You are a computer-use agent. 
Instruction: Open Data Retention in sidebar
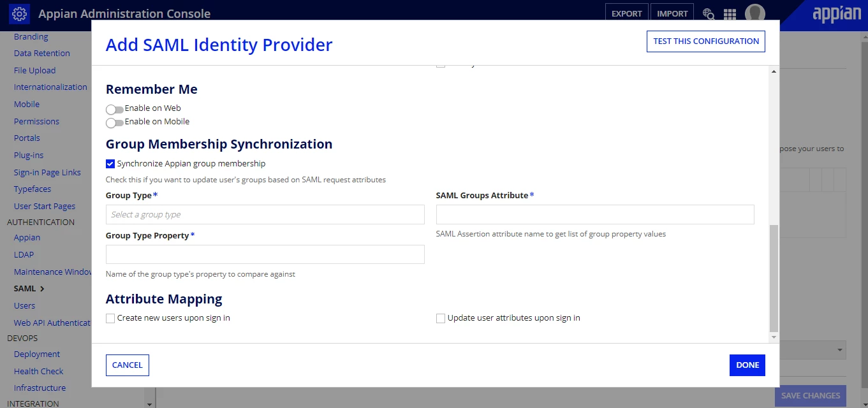pyautogui.click(x=42, y=54)
